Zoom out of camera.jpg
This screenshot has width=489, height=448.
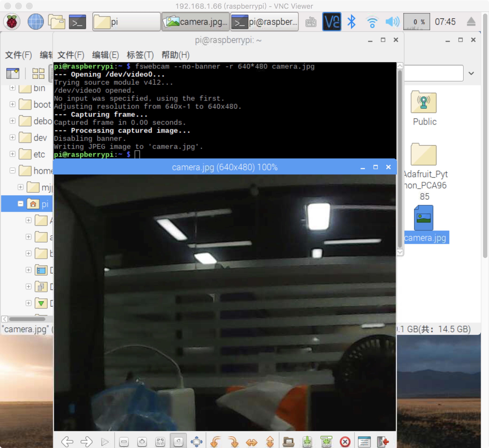(124, 442)
